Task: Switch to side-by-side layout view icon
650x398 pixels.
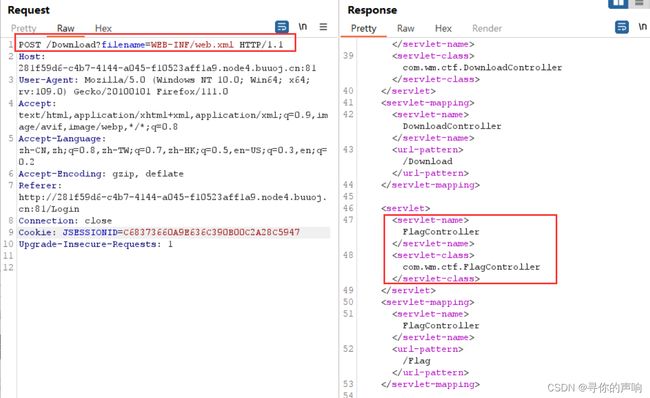Action: (x=618, y=3)
